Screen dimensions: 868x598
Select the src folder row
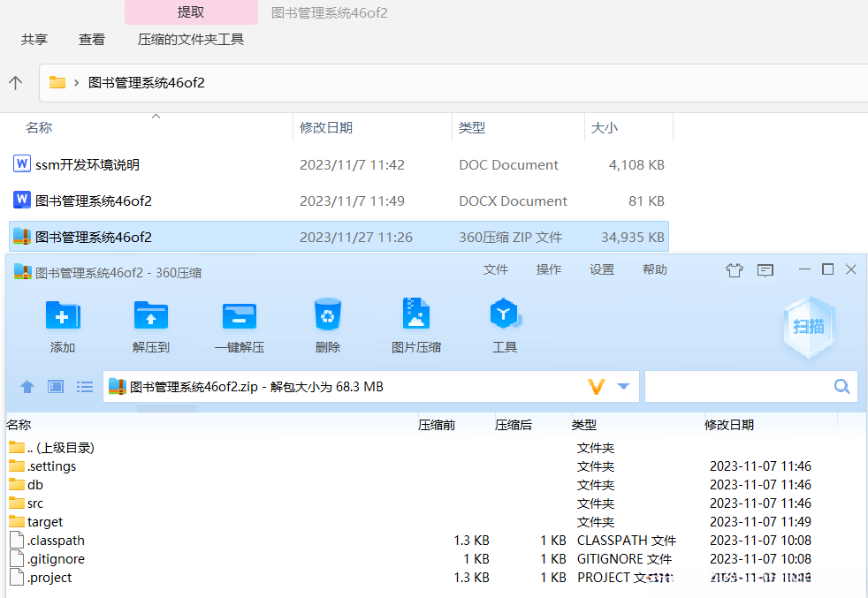tap(34, 503)
